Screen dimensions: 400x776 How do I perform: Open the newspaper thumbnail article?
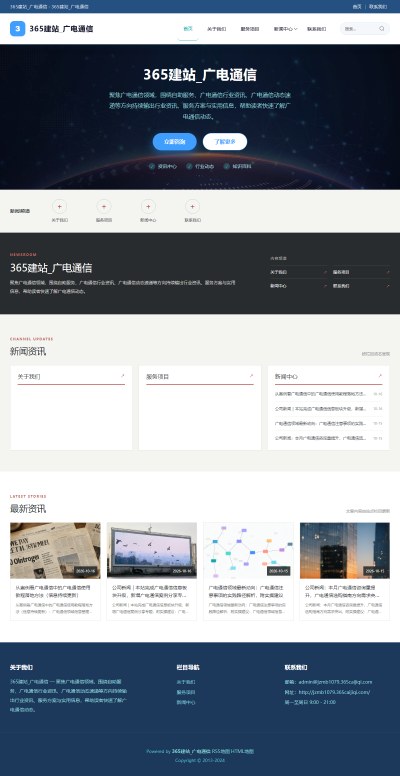point(55,550)
